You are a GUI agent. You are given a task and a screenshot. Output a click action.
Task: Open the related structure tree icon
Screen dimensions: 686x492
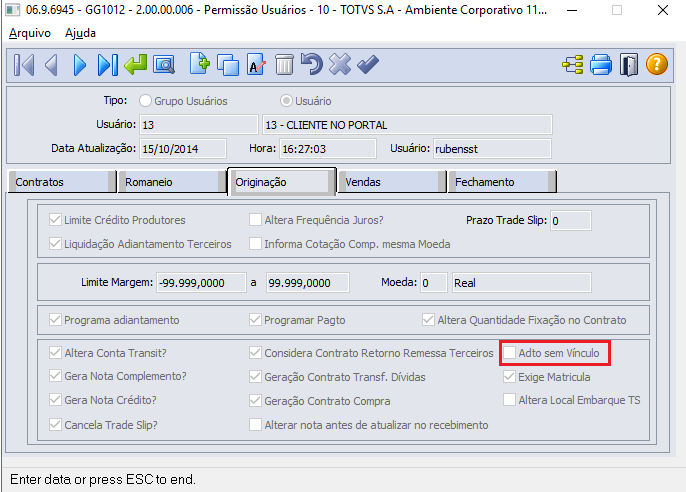pyautogui.click(x=573, y=65)
